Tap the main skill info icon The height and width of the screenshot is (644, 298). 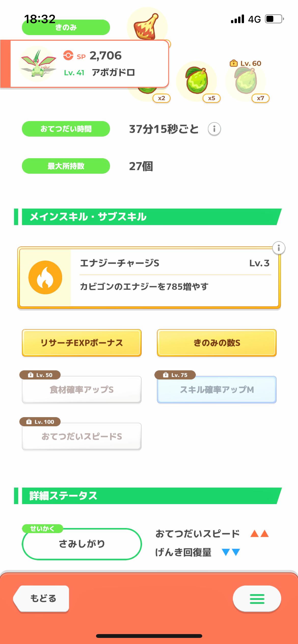[279, 248]
